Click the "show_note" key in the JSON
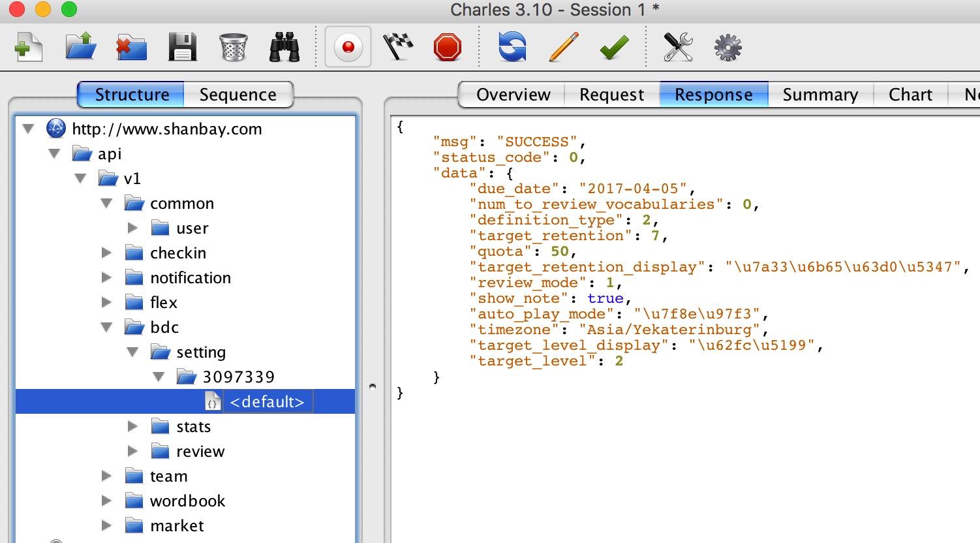Image resolution: width=980 pixels, height=543 pixels. tap(519, 298)
